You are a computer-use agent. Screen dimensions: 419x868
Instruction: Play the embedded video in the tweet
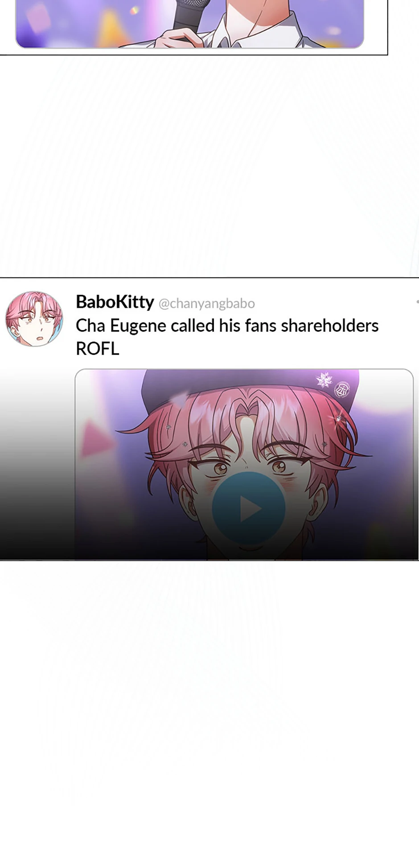coord(248,508)
